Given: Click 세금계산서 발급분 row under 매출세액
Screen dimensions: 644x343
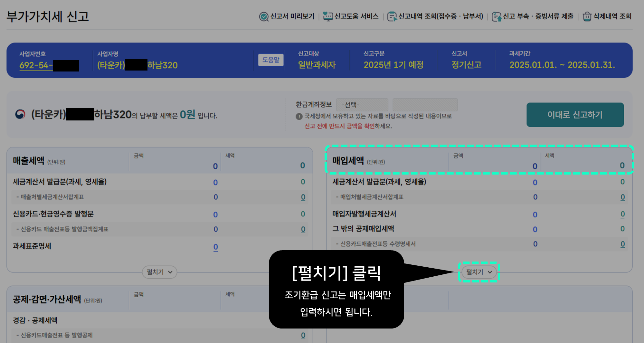Looking at the screenshot, I should (60, 182).
